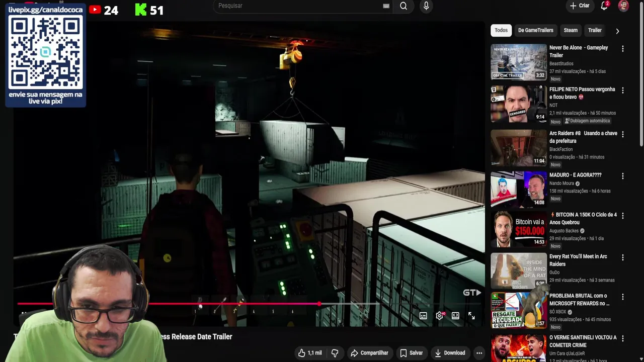Open the notifications bell

604,6
